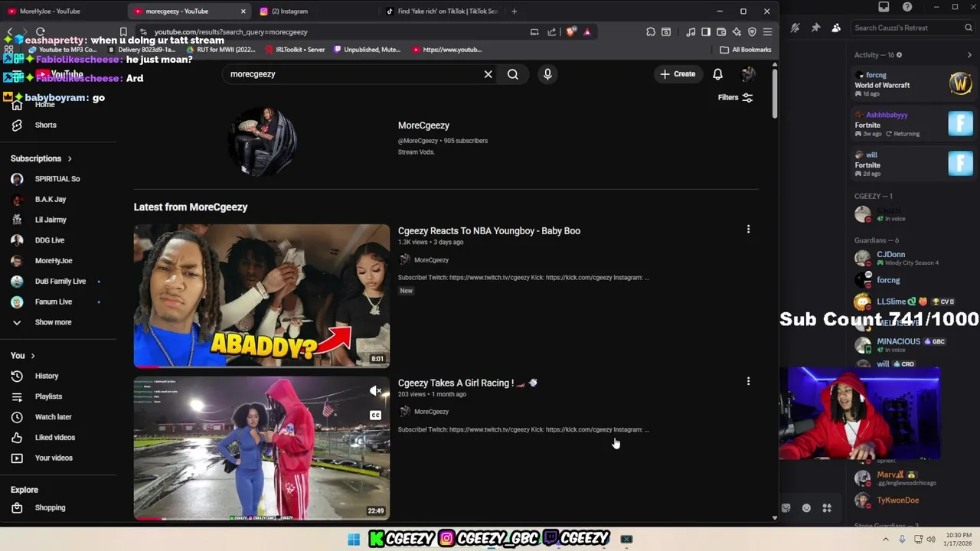Open the MoreHyJoe subscription

[x=53, y=261]
